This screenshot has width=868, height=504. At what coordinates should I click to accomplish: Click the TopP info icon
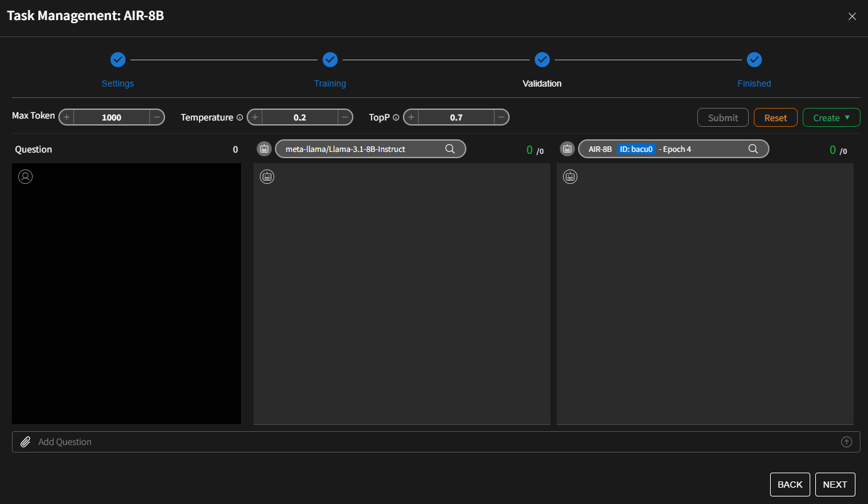point(396,117)
